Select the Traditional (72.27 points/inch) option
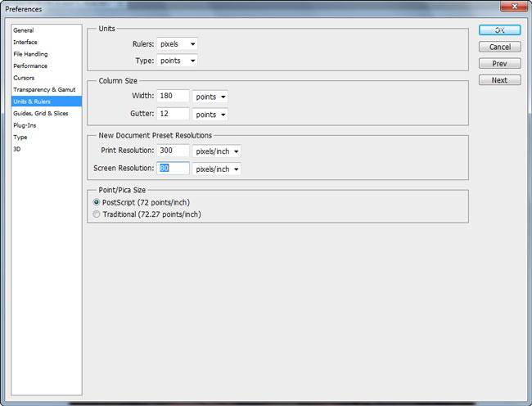 [x=97, y=214]
